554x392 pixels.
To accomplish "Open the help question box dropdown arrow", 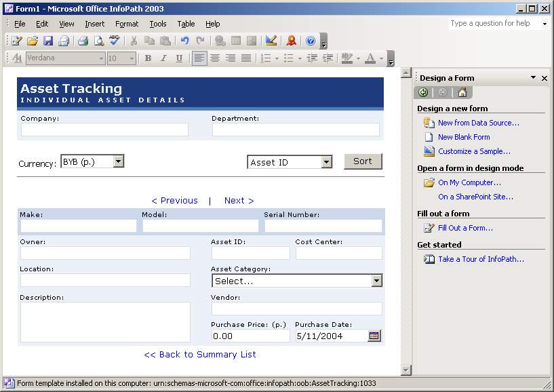I will 545,24.
